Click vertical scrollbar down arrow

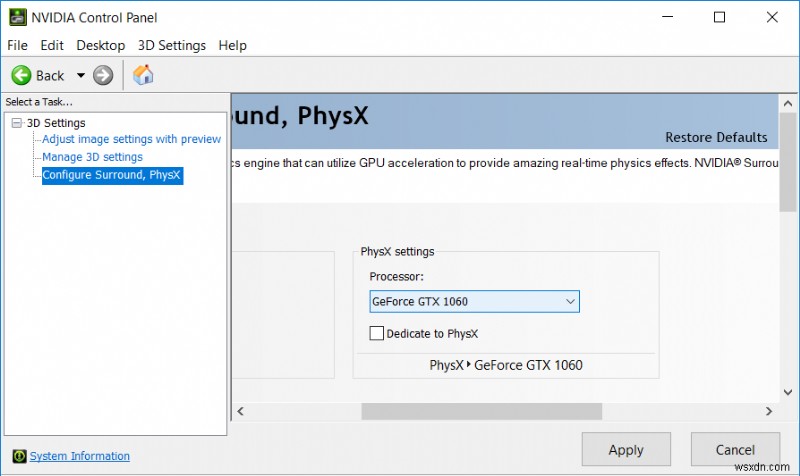point(788,392)
